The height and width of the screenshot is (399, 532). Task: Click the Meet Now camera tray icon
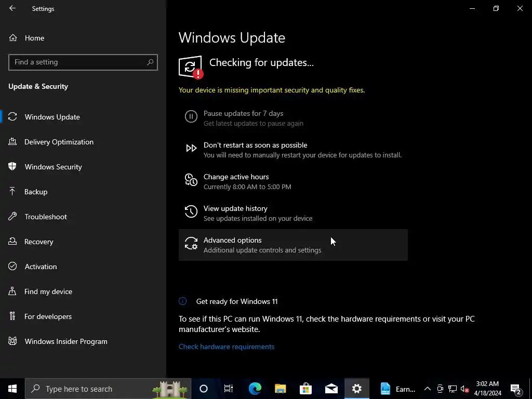point(440,389)
